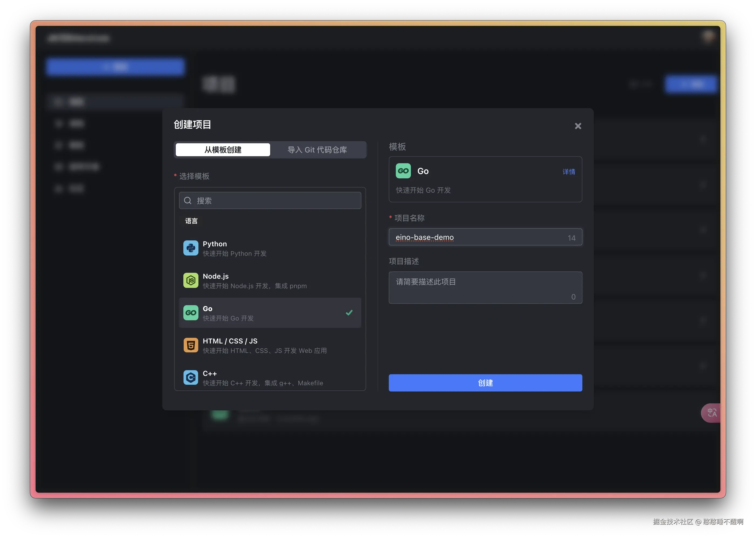This screenshot has width=756, height=538.
Task: Click the Node.js template icon
Action: 191,281
